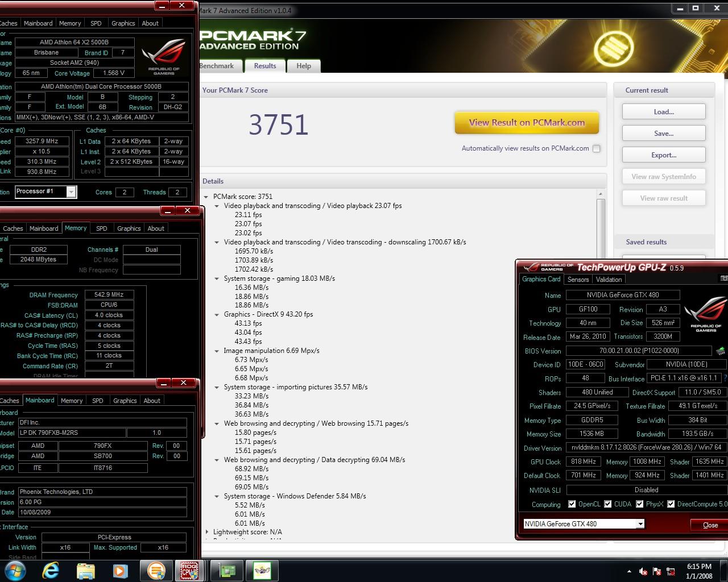Open the Action Center flag icon

click(657, 571)
